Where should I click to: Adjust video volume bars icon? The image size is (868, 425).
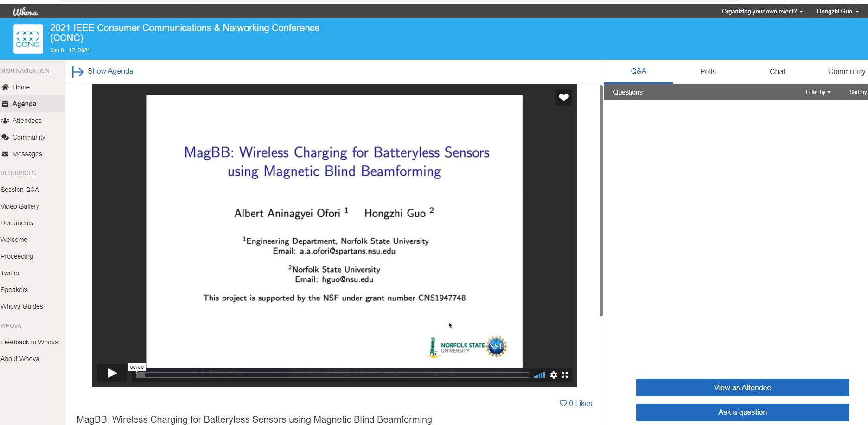(x=539, y=375)
